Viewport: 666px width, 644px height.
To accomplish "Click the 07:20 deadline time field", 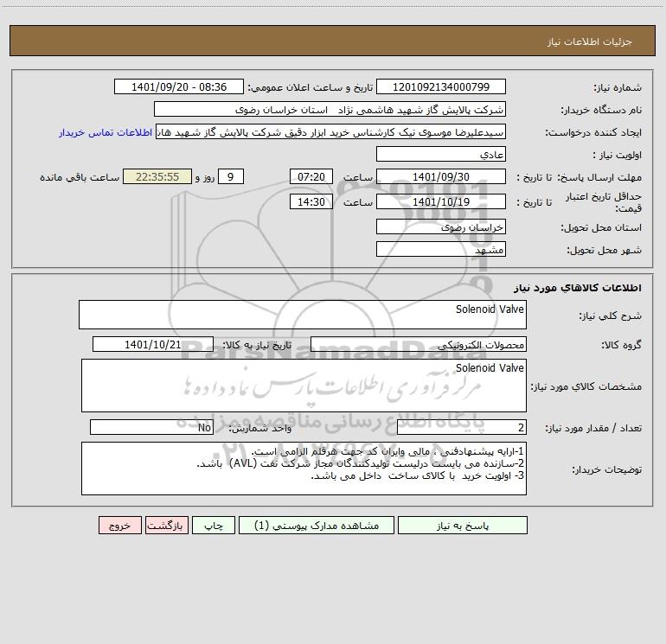I will tap(311, 176).
